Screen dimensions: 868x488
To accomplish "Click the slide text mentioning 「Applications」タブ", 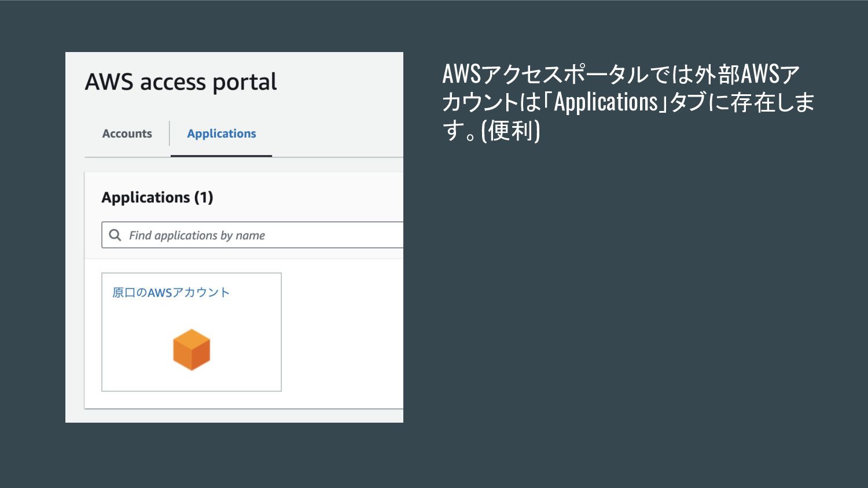I will 628,102.
